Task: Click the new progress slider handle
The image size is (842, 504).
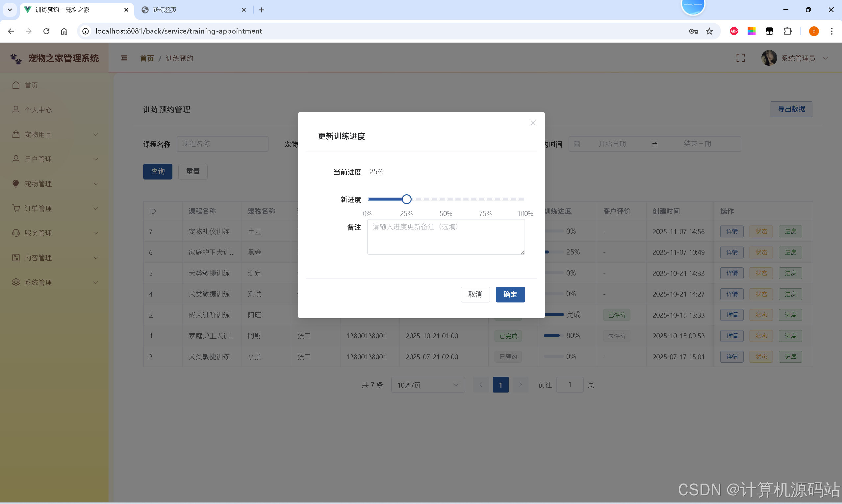Action: (x=406, y=199)
